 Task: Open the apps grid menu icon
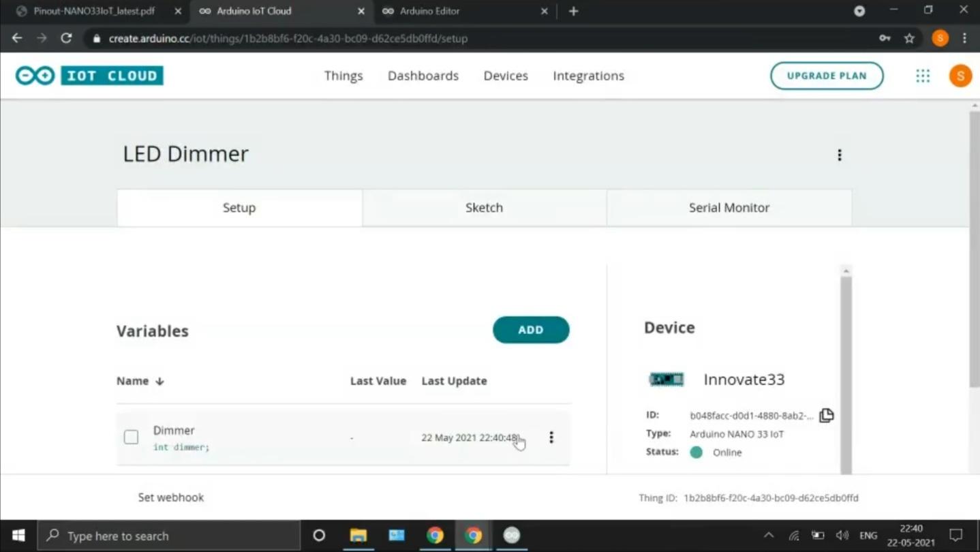tap(923, 76)
